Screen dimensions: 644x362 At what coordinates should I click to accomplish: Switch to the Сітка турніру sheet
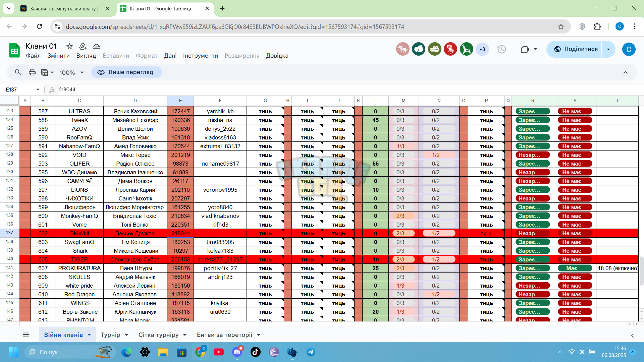[158, 335]
